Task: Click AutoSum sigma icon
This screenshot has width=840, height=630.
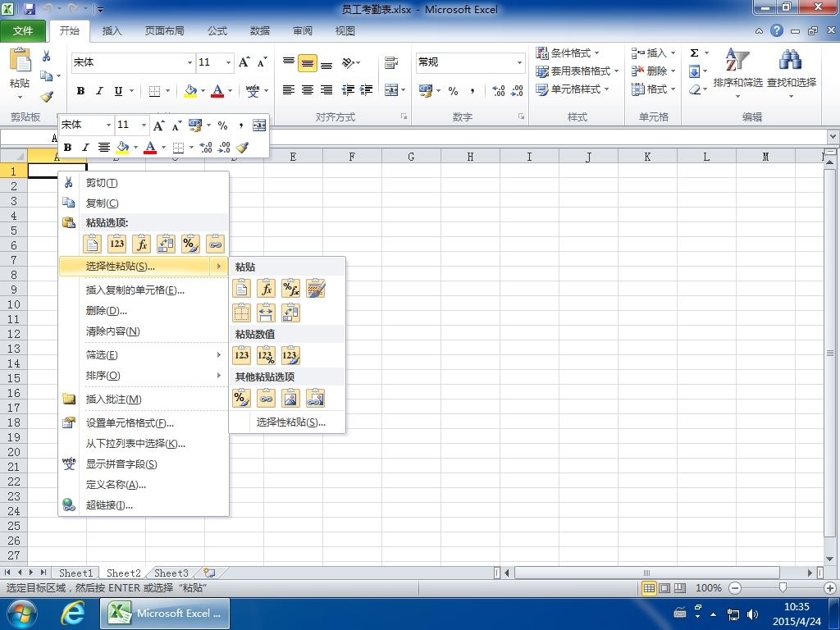Action: tap(694, 53)
